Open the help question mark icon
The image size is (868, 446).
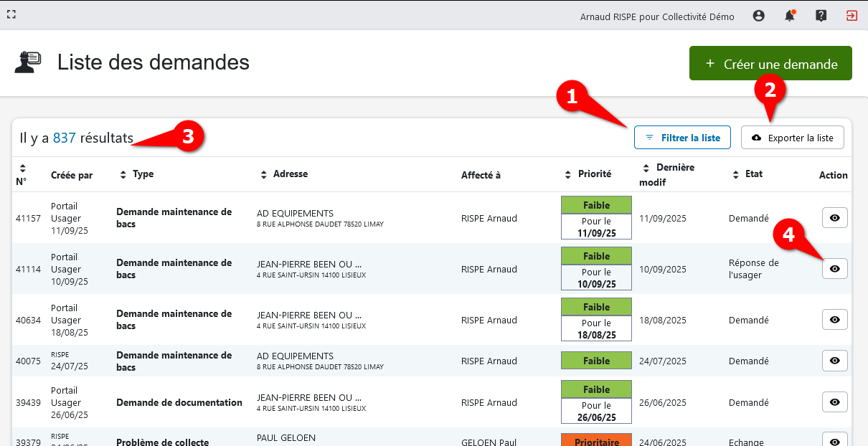point(821,16)
